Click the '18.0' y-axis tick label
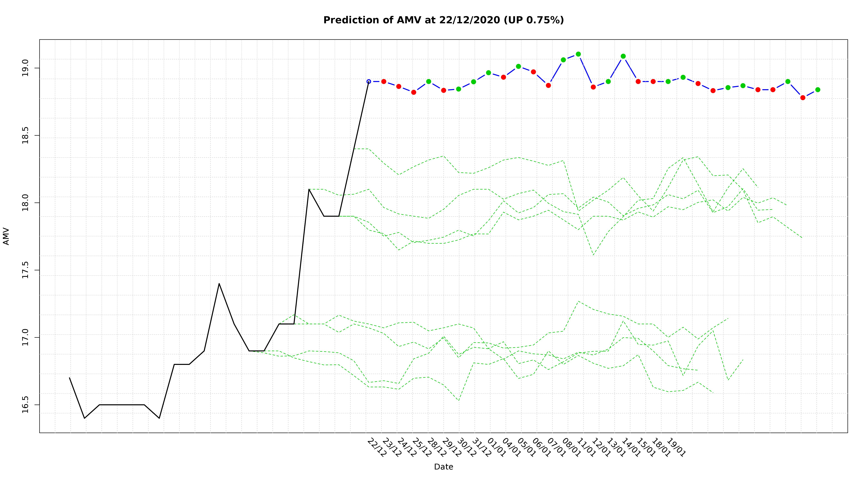 click(x=26, y=203)
